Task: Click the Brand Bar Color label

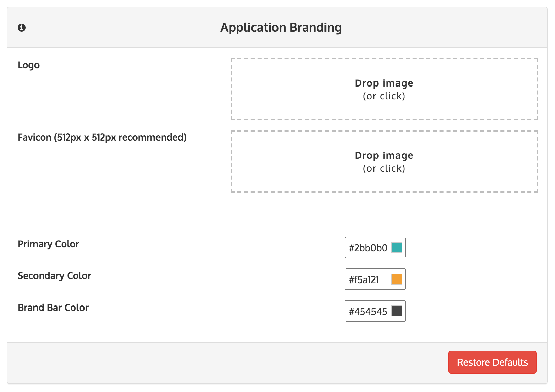Action: coord(53,308)
